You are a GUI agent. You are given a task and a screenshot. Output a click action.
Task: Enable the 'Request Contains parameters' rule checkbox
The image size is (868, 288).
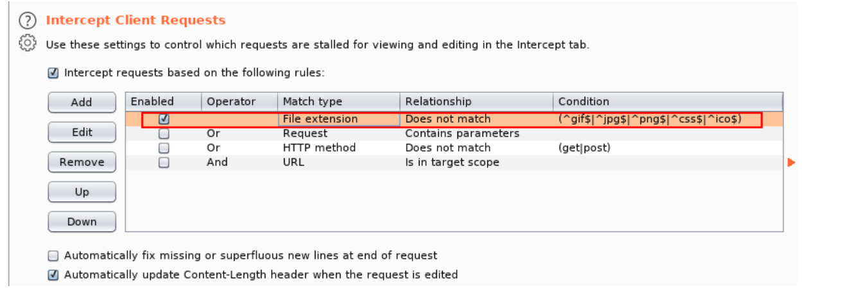(164, 133)
